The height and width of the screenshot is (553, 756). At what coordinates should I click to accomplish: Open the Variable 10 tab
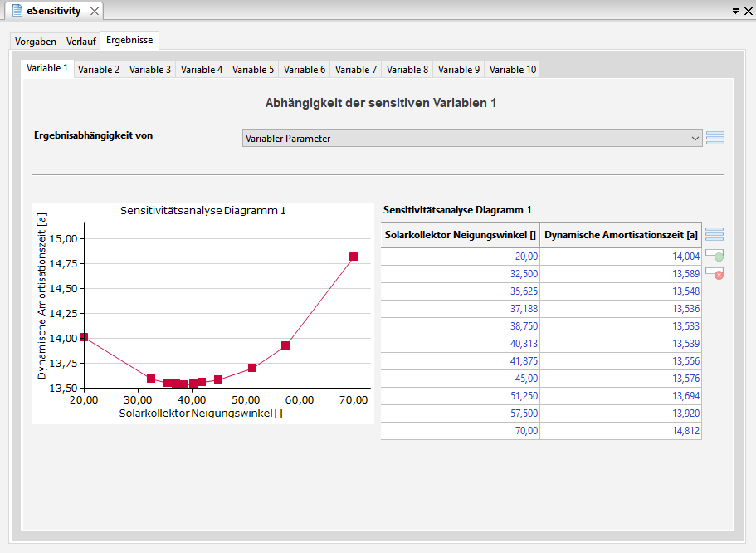pos(513,70)
